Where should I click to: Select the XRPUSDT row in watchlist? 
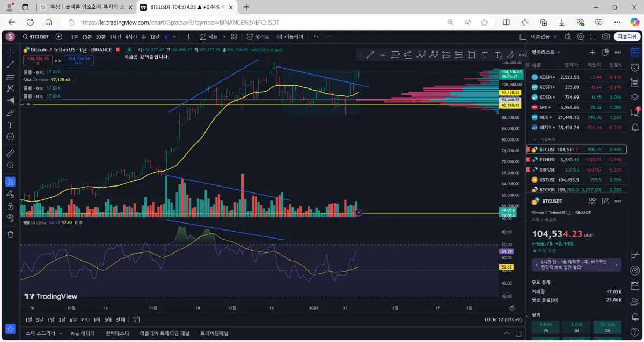pyautogui.click(x=577, y=169)
